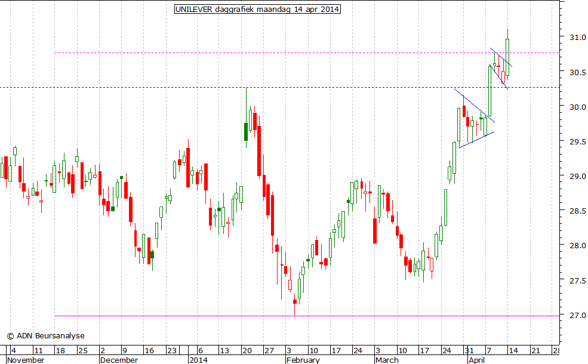Click the magenta dotted line near 30.75

coord(307,53)
